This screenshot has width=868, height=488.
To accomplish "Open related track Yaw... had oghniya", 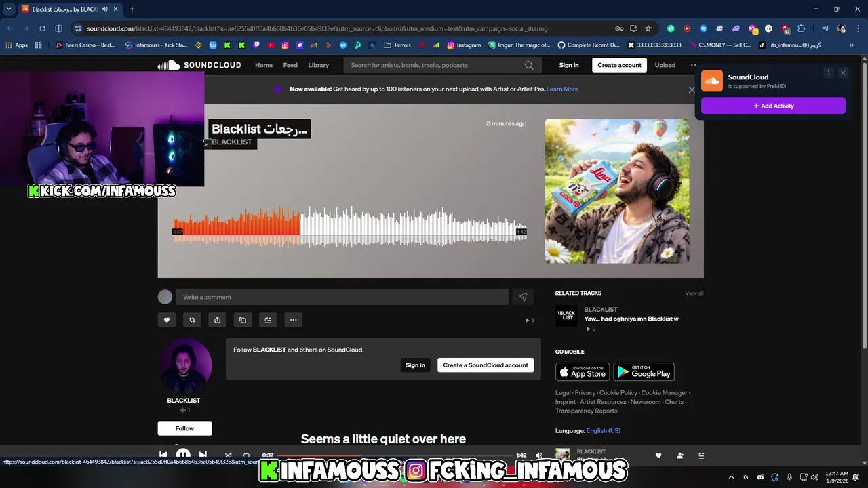I will click(631, 319).
